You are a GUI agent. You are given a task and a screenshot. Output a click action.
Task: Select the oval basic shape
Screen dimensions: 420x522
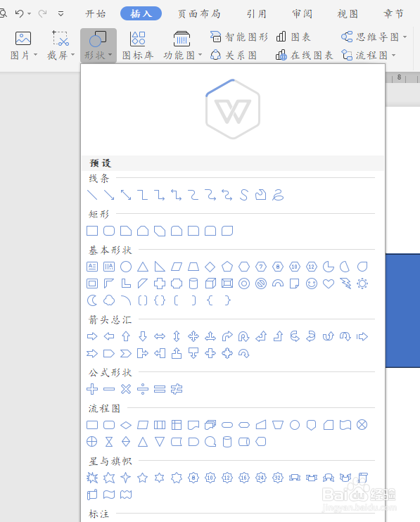click(126, 267)
